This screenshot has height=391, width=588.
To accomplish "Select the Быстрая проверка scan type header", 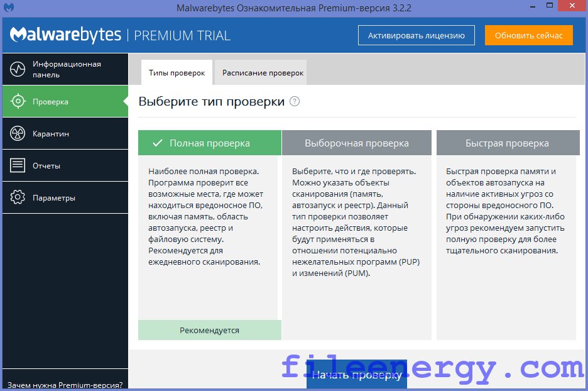I will coord(508,143).
